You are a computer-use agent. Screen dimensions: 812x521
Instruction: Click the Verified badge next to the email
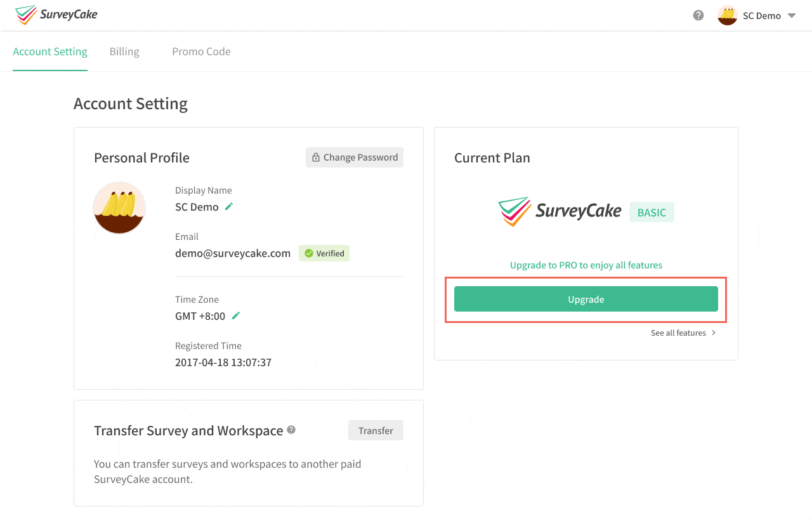324,253
